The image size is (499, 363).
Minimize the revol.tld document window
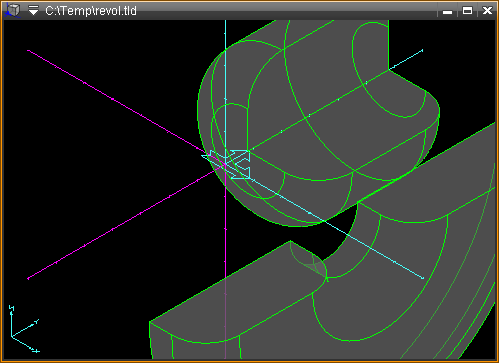(447, 11)
